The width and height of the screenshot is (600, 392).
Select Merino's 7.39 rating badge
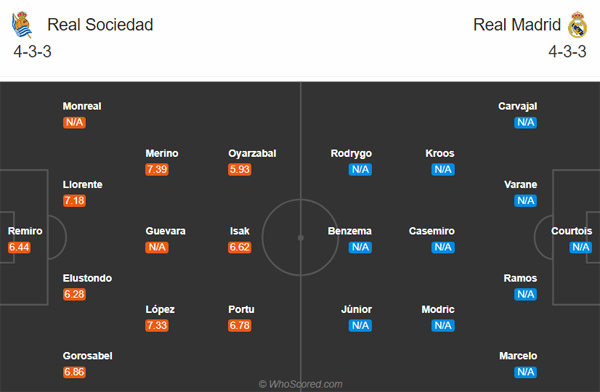[x=157, y=169]
